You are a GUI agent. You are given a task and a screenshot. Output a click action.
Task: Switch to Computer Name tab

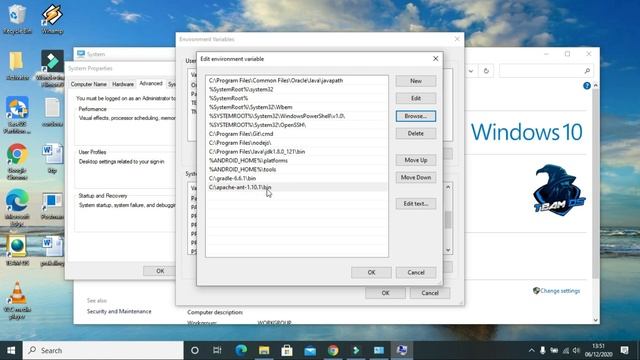click(x=89, y=84)
